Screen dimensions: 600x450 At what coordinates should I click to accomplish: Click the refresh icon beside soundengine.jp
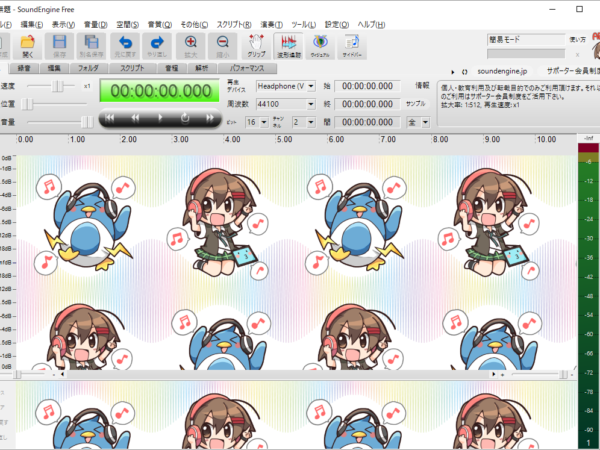coord(465,72)
